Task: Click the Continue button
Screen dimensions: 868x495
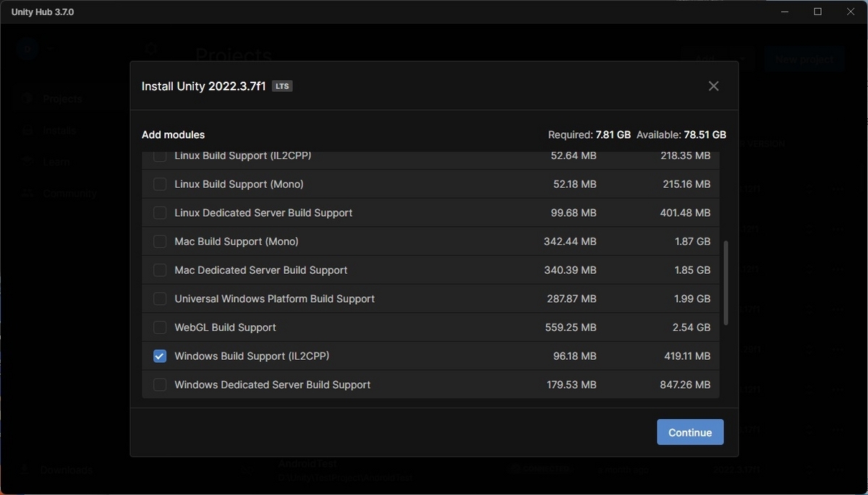Action: click(x=690, y=432)
